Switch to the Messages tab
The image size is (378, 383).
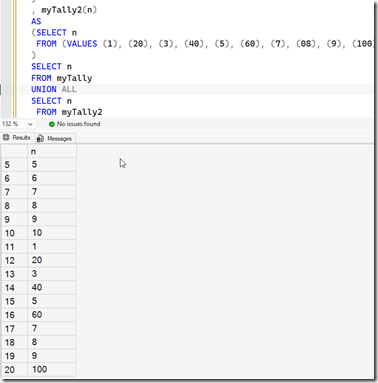54,138
